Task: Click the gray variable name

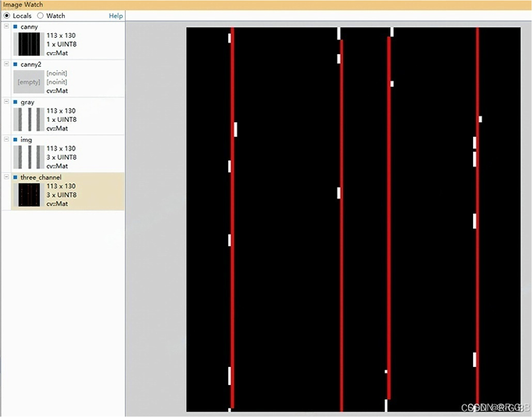Action: tap(27, 102)
